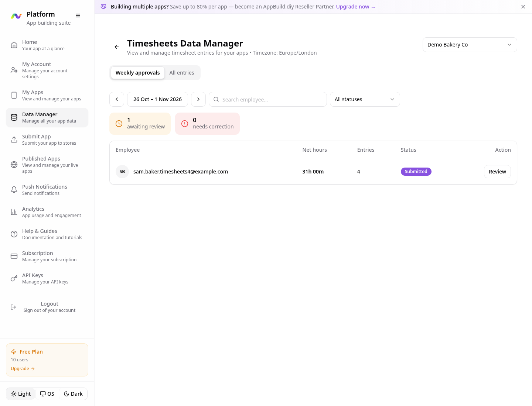The width and height of the screenshot is (532, 406).
Task: Click the Platform logo icon
Action: tap(16, 16)
